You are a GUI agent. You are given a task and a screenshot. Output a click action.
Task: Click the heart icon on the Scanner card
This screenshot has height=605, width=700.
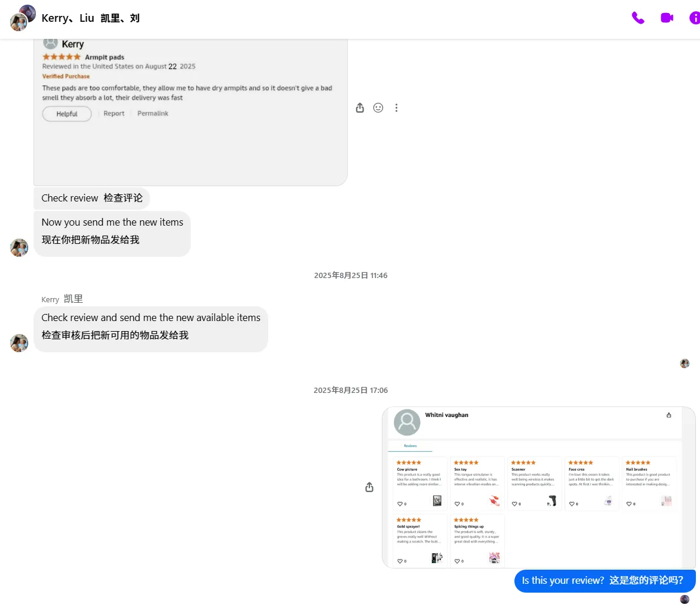(x=514, y=504)
